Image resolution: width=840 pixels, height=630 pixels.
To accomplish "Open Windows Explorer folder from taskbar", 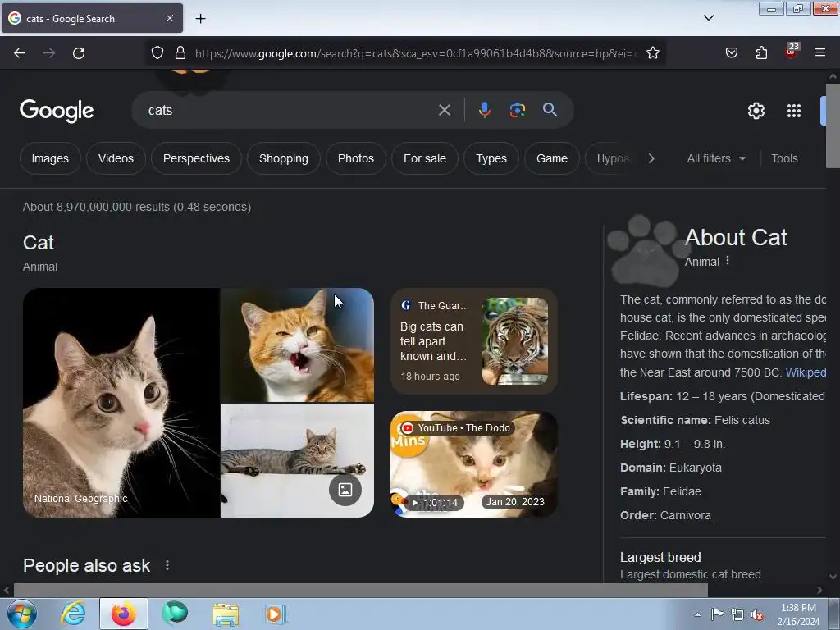I will coord(226,614).
